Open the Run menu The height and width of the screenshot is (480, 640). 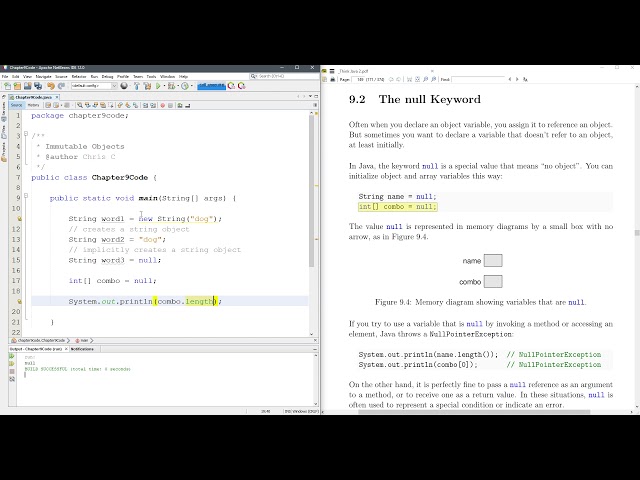pyautogui.click(x=94, y=76)
